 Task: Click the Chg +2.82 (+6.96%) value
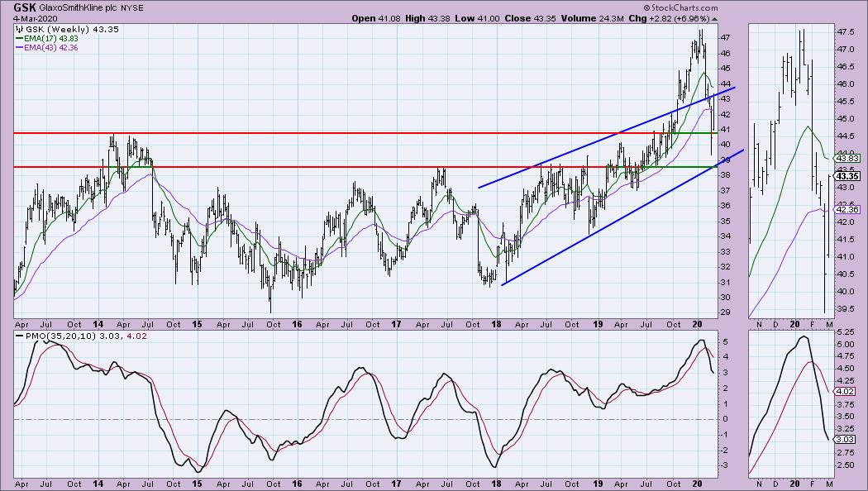(670, 18)
